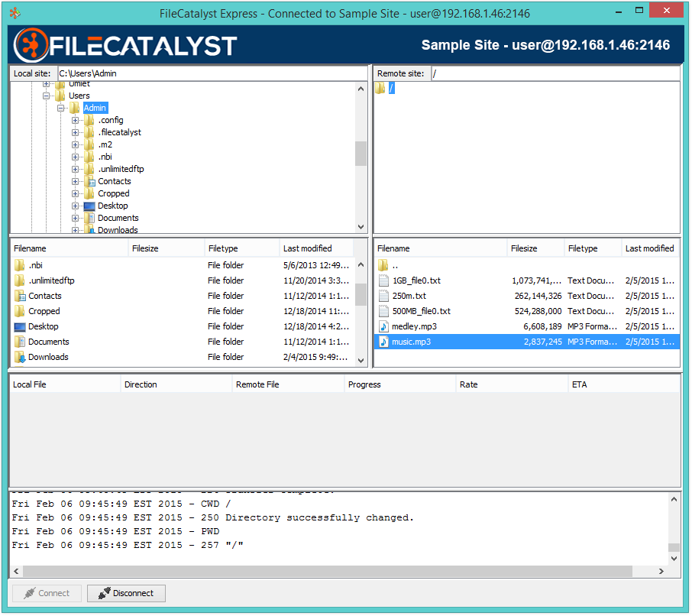This screenshot has height=616, width=692.
Task: Click the 1GB_file0.txt document icon
Action: pyautogui.click(x=383, y=280)
